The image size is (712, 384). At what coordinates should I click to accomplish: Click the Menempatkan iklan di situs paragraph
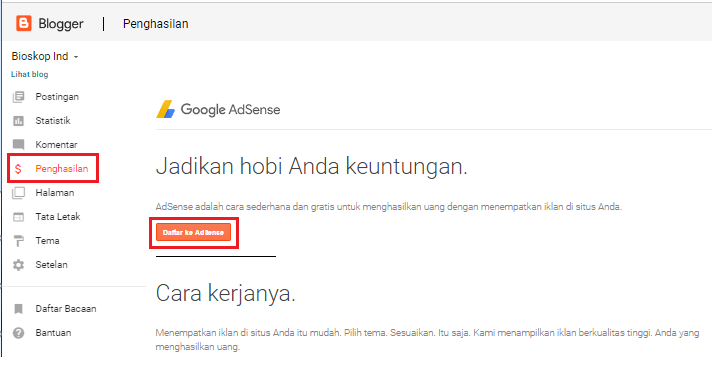[x=427, y=340]
